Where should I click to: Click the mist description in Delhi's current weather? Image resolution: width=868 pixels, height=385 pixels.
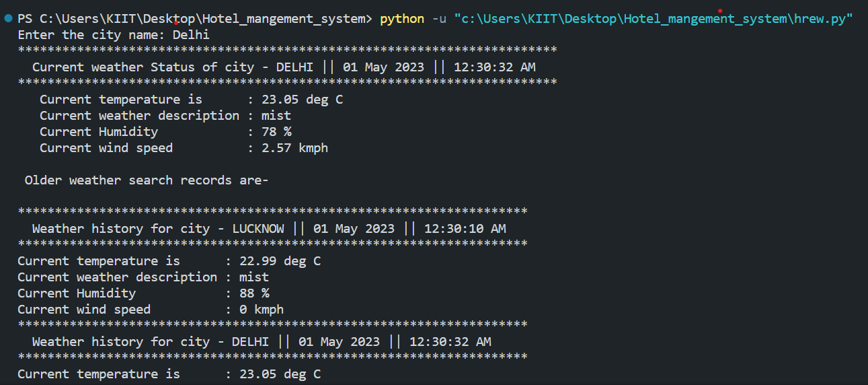click(x=276, y=116)
